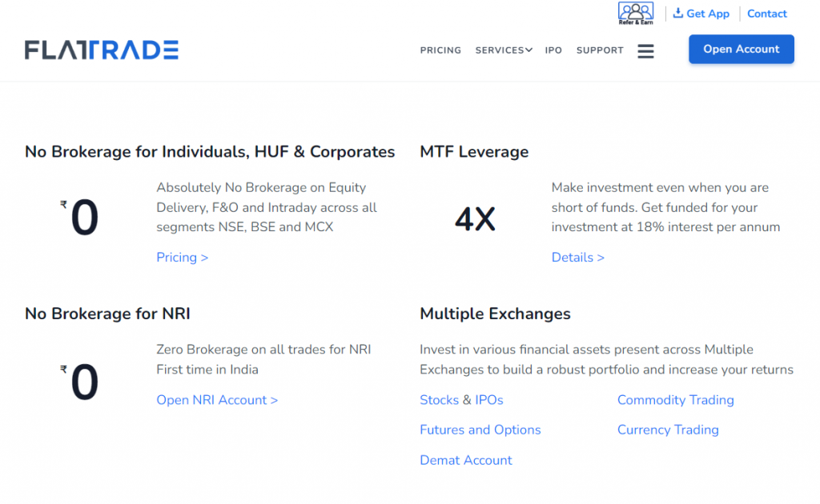Select the Support menu item
Image resolution: width=820 pixels, height=504 pixels.
[600, 50]
